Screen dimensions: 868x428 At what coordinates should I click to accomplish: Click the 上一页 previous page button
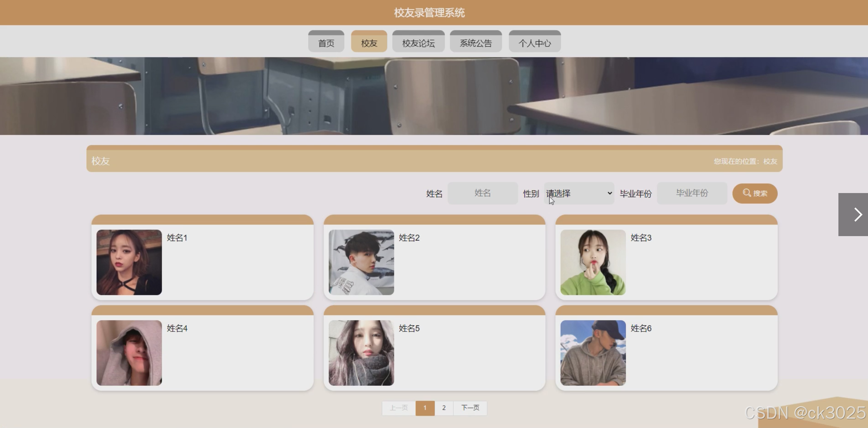tap(399, 408)
